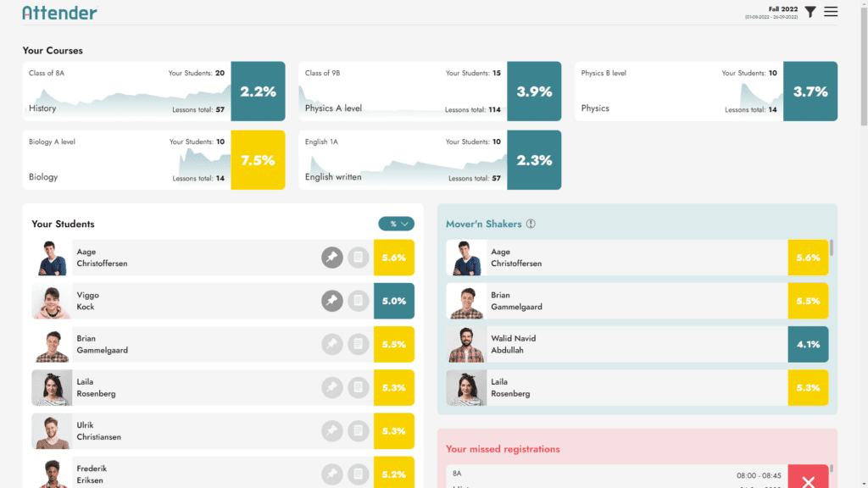868x488 pixels.
Task: Click the yellow 7.5% Biology tile
Action: (258, 160)
